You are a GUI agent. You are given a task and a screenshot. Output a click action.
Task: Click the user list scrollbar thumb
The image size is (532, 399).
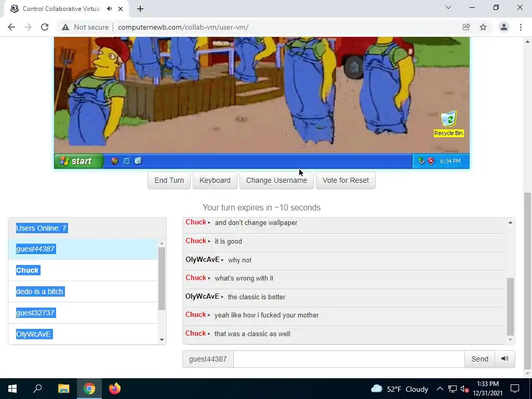[162, 278]
